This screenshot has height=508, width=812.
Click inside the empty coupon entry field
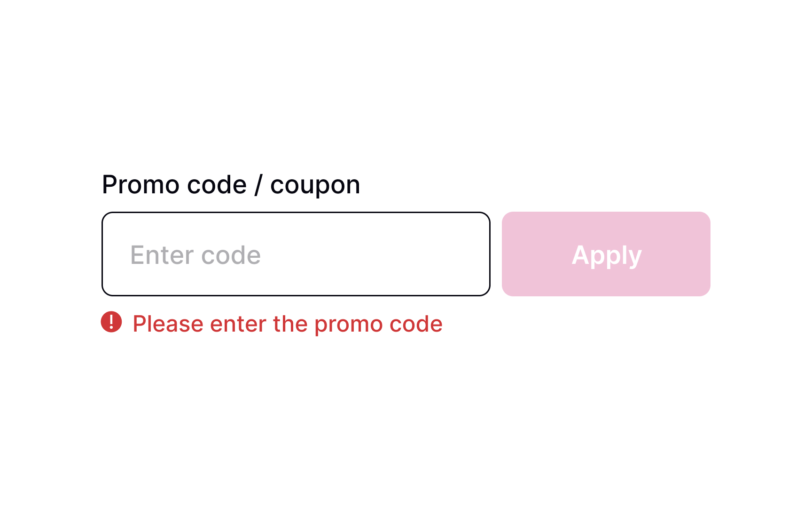coord(296,254)
